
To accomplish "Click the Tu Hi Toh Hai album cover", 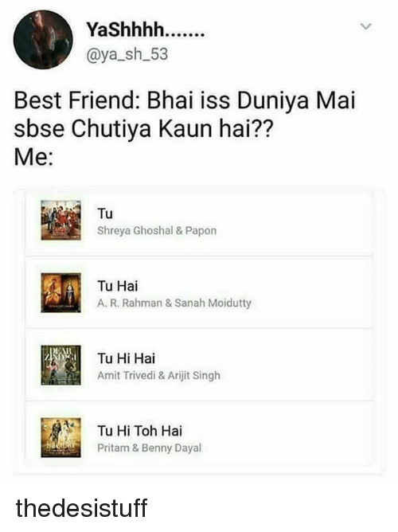I will pos(61,437).
